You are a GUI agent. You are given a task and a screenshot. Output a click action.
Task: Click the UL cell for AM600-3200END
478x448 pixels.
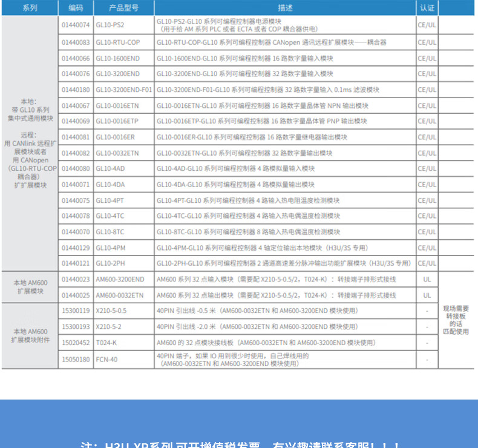coord(427,279)
